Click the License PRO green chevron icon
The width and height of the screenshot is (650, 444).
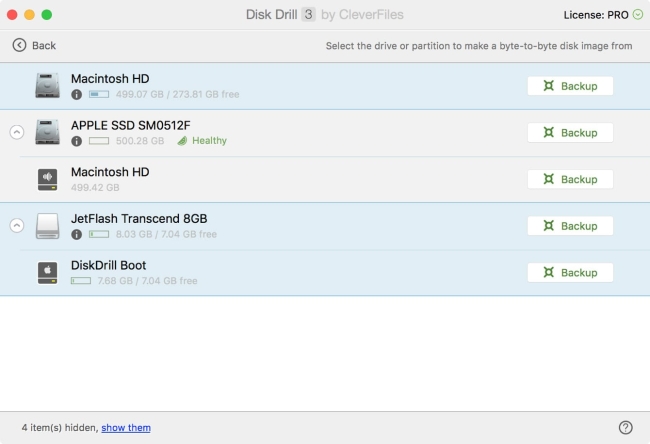pyautogui.click(x=638, y=15)
